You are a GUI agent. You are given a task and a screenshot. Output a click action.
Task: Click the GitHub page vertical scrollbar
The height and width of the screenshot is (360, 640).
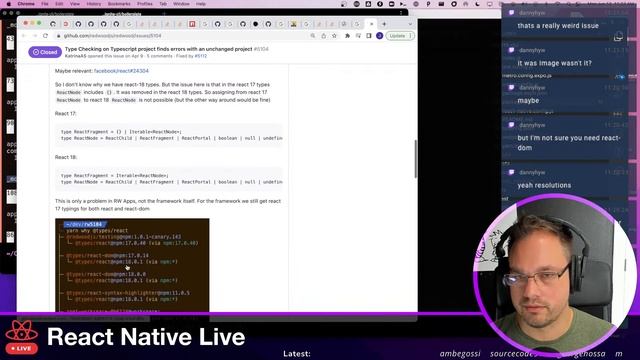pyautogui.click(x=416, y=159)
